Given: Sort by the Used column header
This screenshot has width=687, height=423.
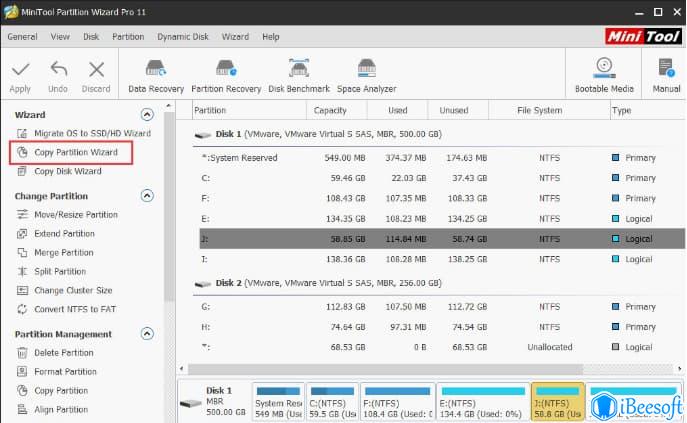Looking at the screenshot, I should point(397,110).
